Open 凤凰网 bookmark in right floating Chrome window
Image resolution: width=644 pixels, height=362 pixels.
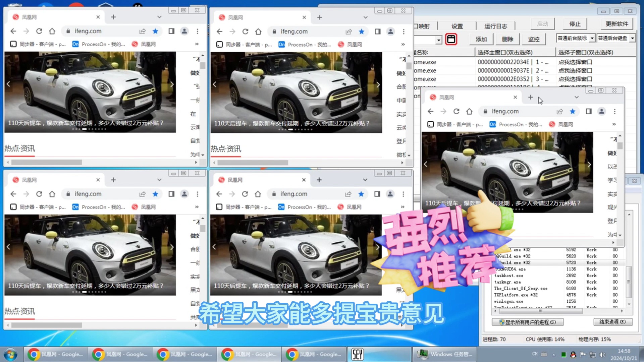[561, 124]
